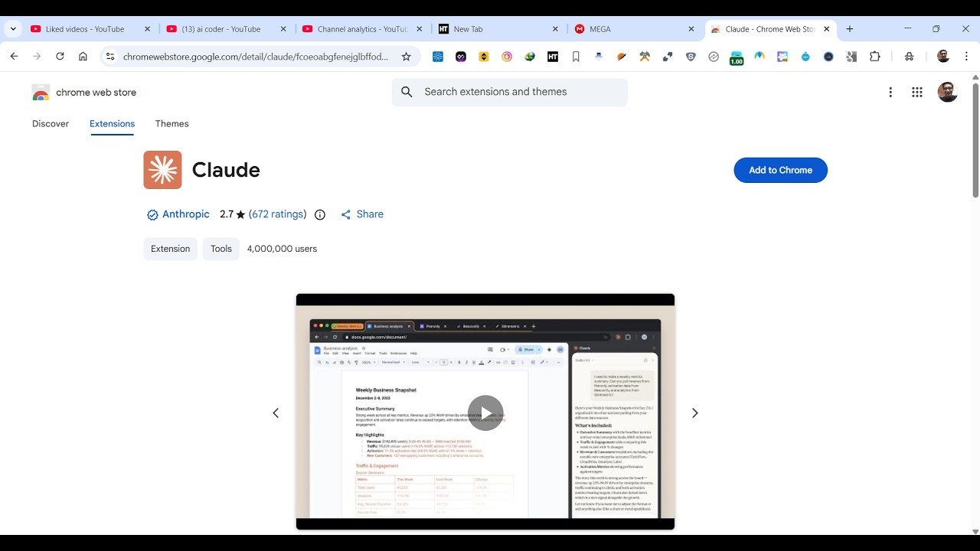
Task: Click the '4,000,000 users' text
Action: coord(282,249)
